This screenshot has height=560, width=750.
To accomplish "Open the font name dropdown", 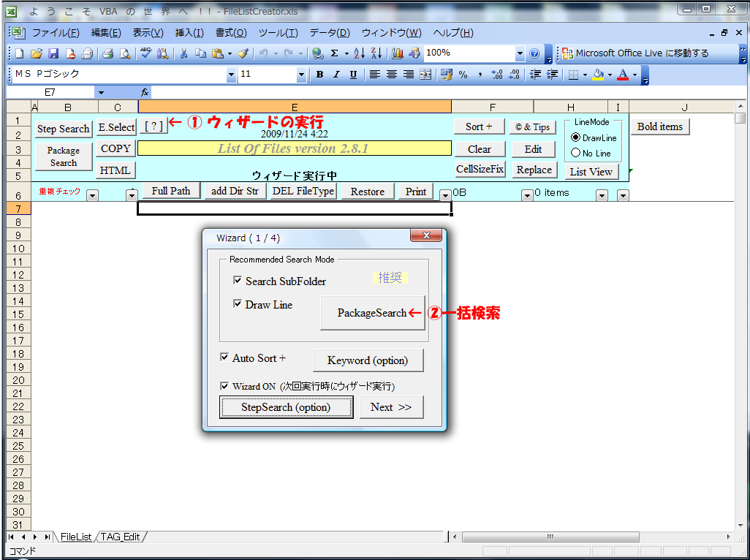I will (x=232, y=75).
